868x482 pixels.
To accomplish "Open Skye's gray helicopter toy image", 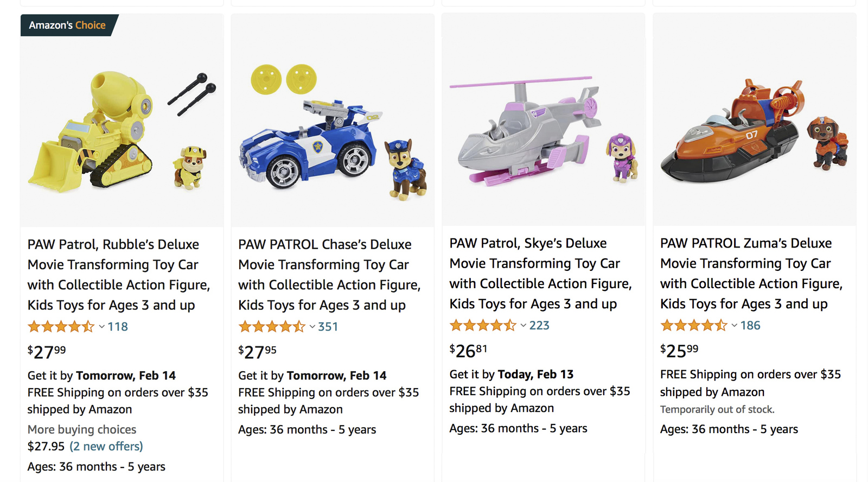I will pyautogui.click(x=543, y=131).
